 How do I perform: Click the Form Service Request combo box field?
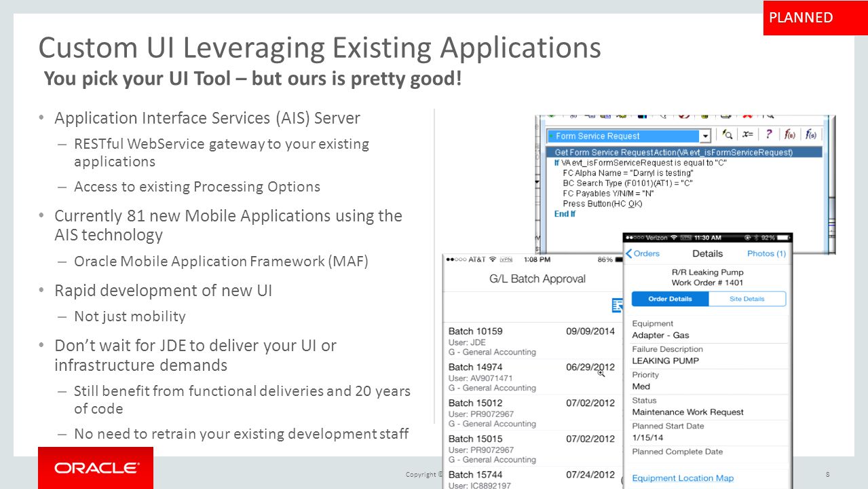click(629, 136)
